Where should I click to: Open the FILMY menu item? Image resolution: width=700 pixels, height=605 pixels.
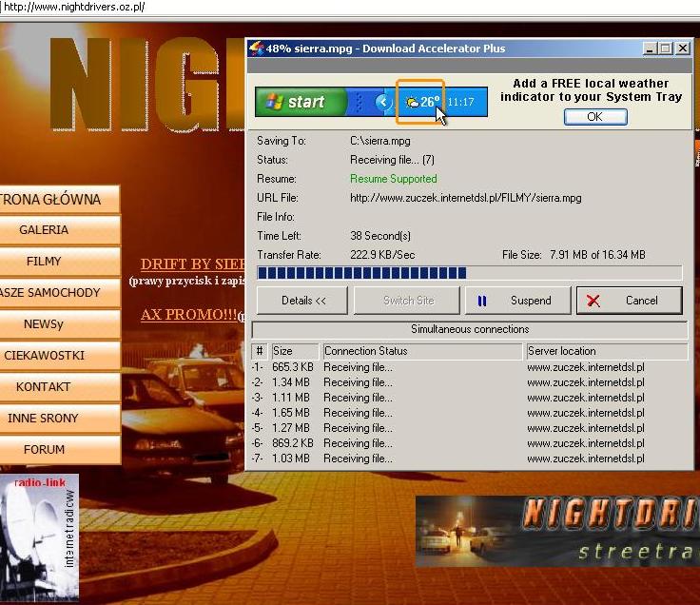coord(60,262)
